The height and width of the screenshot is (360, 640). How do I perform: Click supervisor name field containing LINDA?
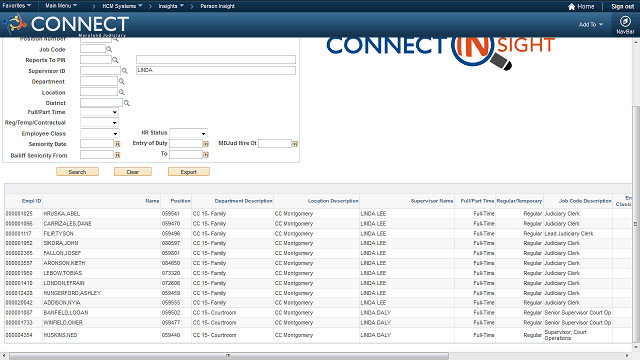coord(216,70)
